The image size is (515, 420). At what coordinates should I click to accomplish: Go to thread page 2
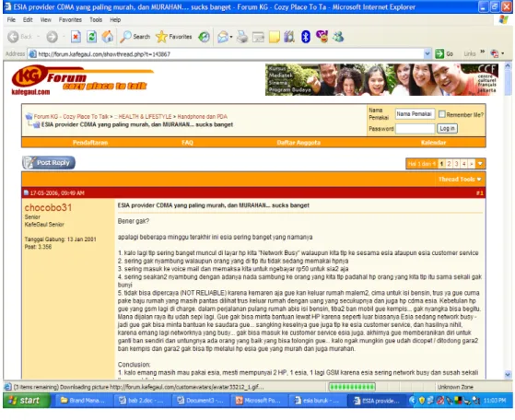click(x=449, y=164)
